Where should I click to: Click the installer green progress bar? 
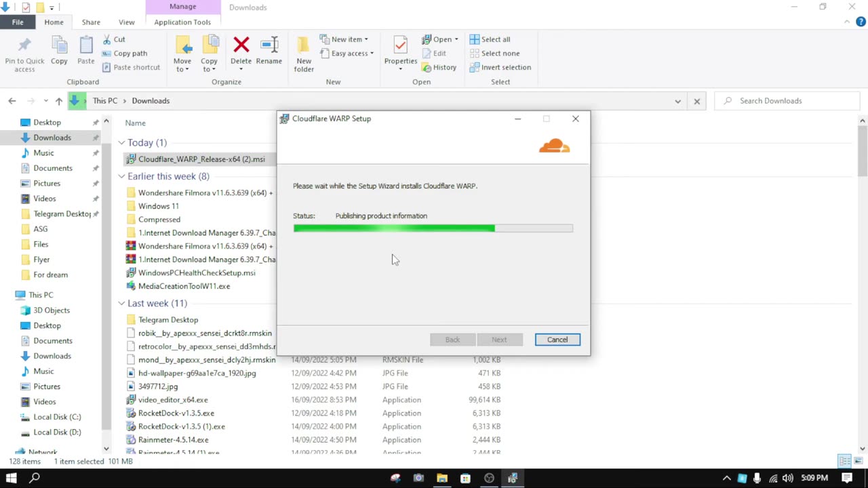click(433, 228)
